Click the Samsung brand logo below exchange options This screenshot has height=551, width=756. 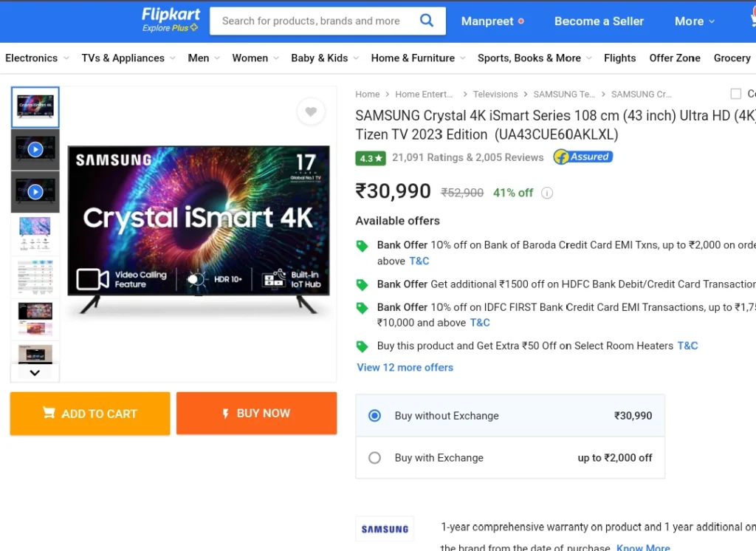[385, 529]
